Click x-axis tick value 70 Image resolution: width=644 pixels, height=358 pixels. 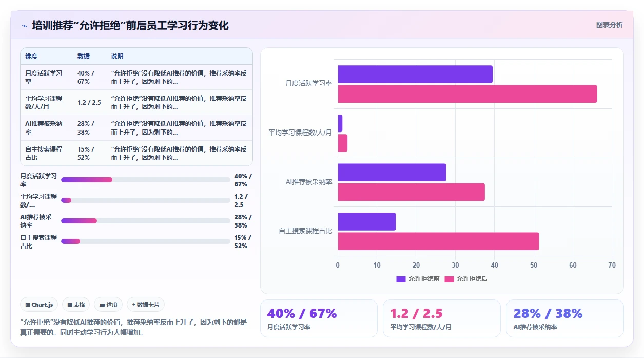pyautogui.click(x=612, y=266)
